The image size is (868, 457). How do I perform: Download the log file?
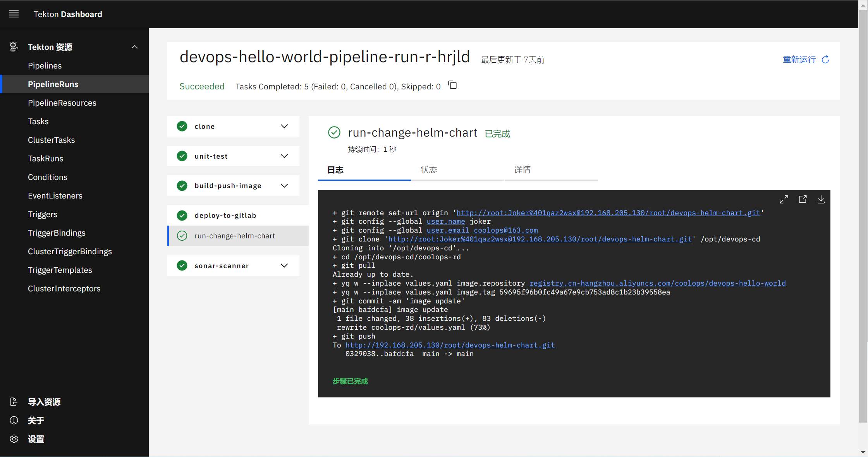pos(821,199)
